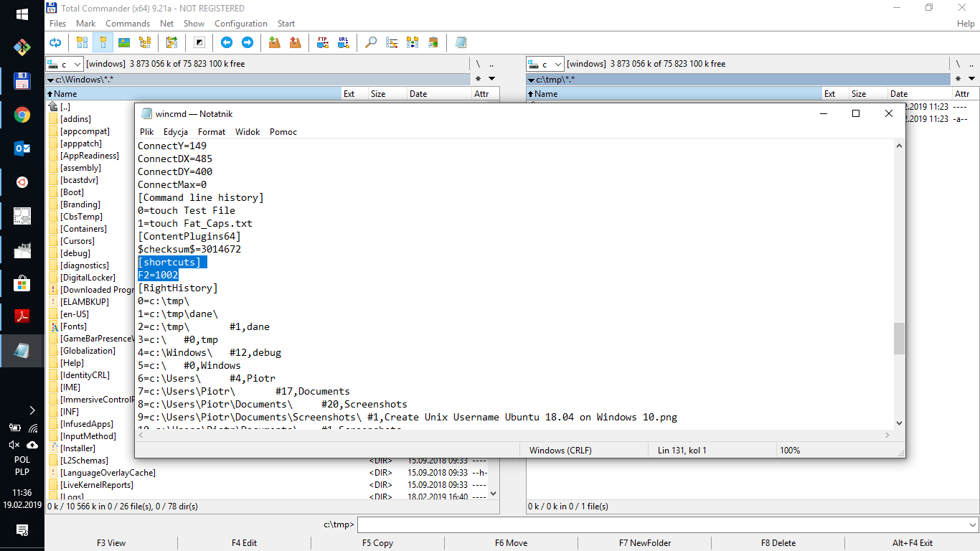
Task: Click the Unpack files toolbar icon
Action: [296, 42]
